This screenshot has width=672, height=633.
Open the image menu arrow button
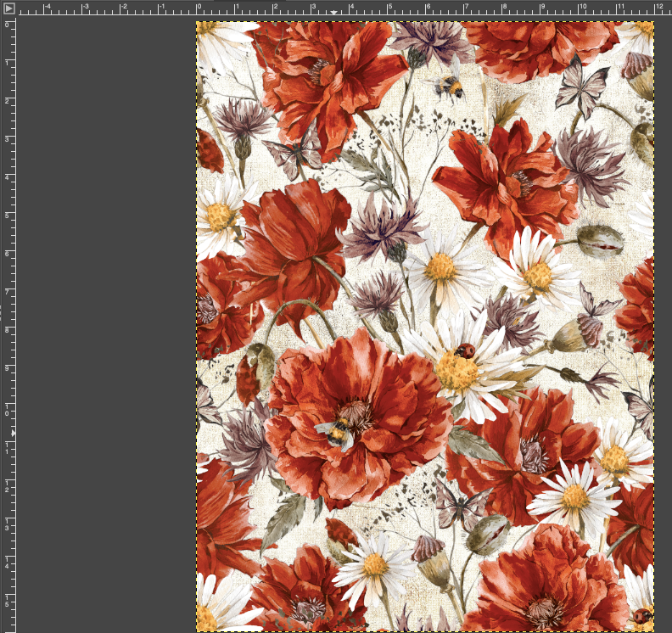(x=8, y=8)
